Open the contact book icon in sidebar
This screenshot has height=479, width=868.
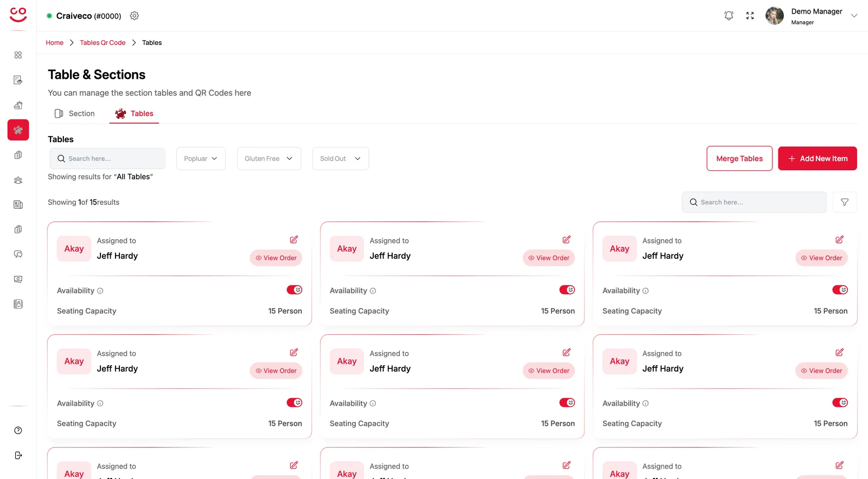pyautogui.click(x=18, y=304)
